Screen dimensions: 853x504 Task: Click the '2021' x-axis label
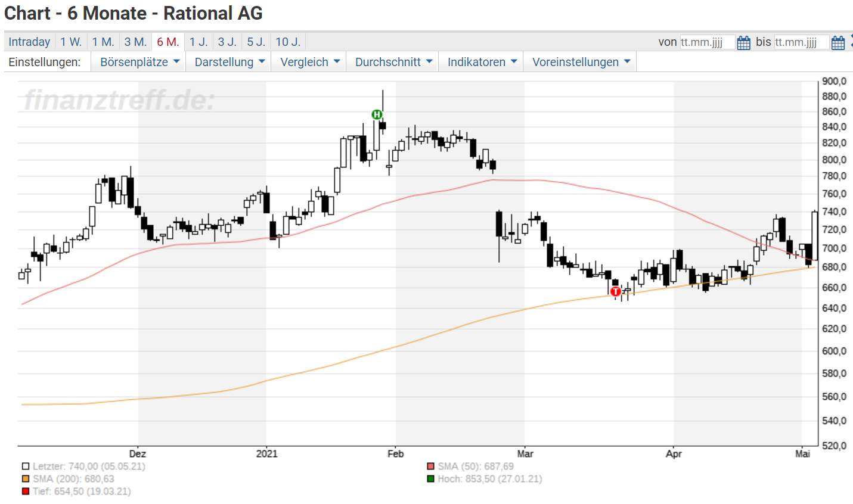tap(266, 454)
